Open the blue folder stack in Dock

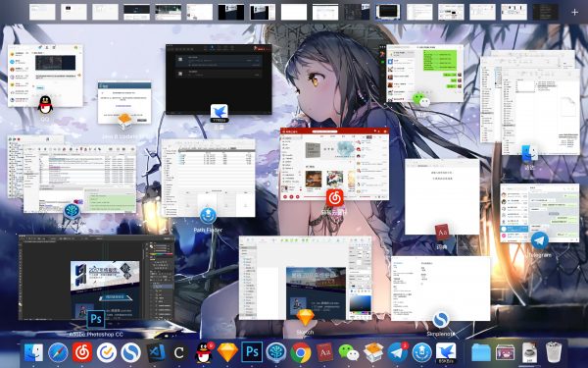point(481,353)
